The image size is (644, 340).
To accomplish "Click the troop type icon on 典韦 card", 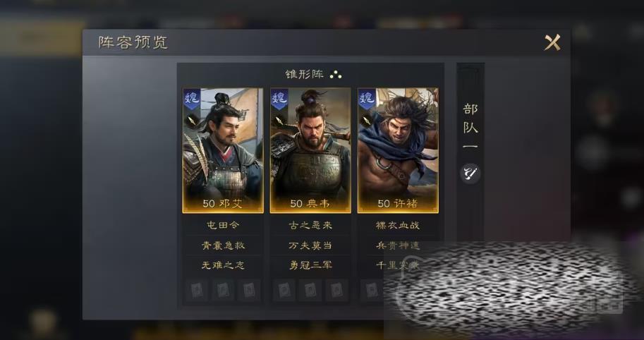I will pyautogui.click(x=279, y=121).
